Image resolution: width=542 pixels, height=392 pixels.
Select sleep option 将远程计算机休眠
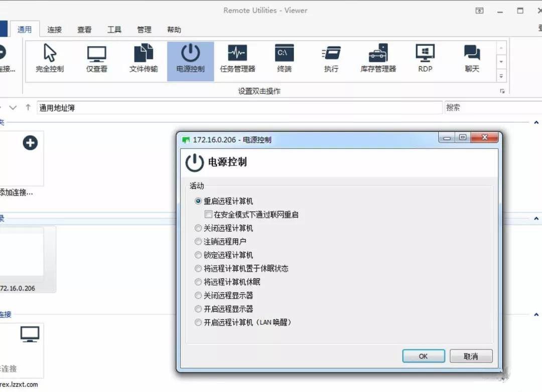(x=198, y=282)
